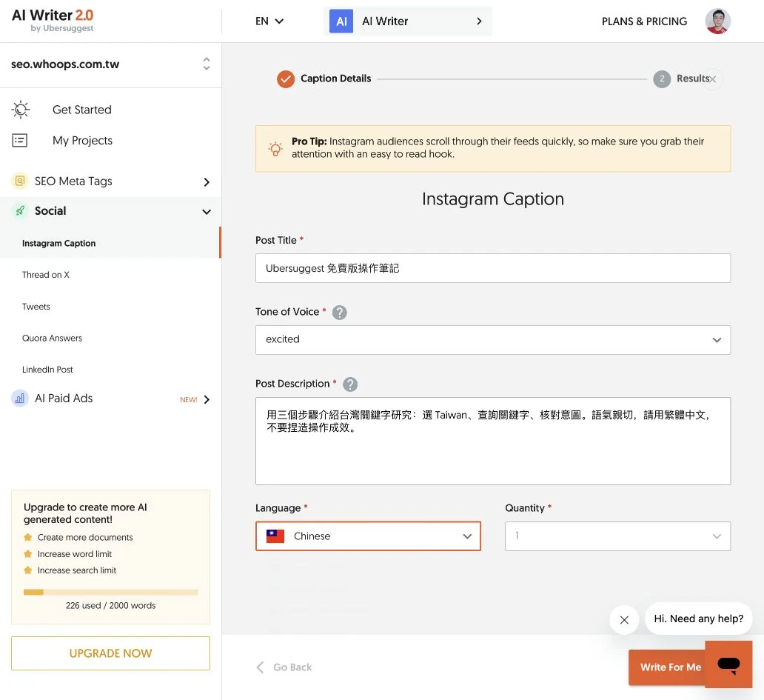Show Tone of Voice help tooltip
This screenshot has width=764, height=700.
click(339, 313)
